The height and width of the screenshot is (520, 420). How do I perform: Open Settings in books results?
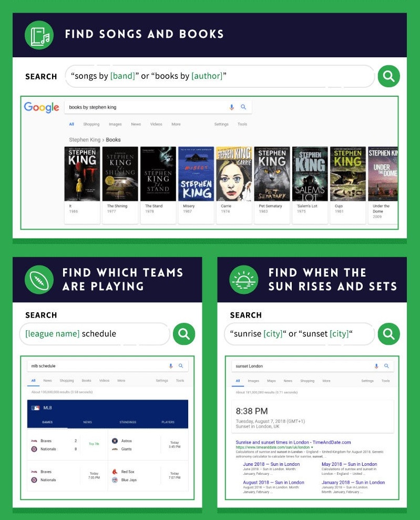click(x=221, y=124)
